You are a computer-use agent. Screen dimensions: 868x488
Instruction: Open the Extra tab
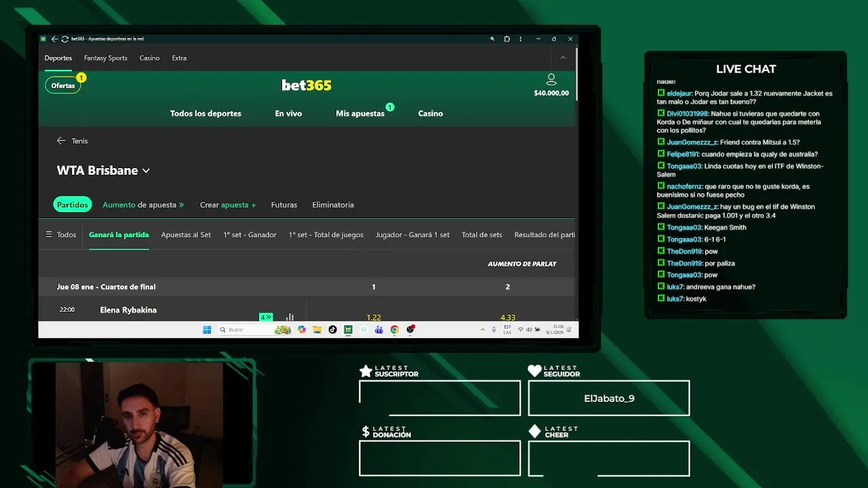pos(179,58)
